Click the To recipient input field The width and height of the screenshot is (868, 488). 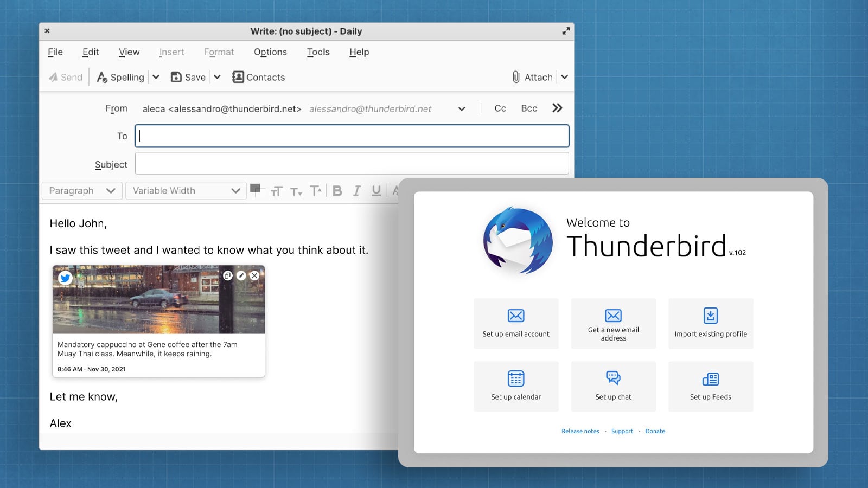coord(352,136)
